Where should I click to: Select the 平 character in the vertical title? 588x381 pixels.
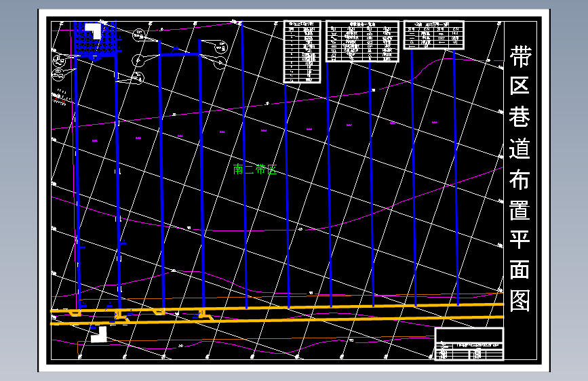(520, 240)
